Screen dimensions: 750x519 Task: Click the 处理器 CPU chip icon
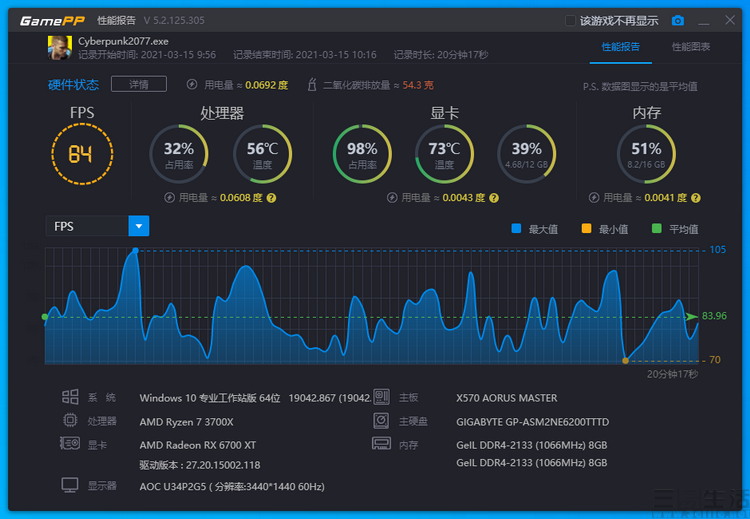pyautogui.click(x=70, y=420)
